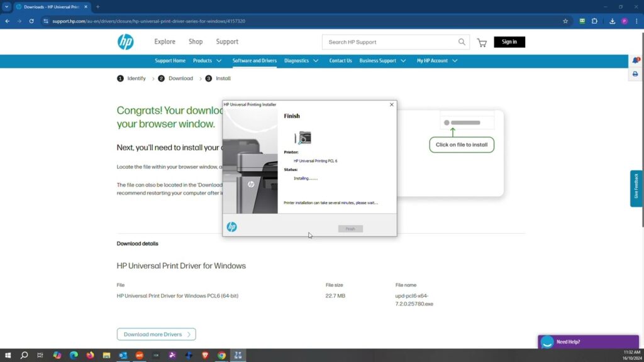Screen dimensions: 644x362
Task: Click the search magnifier in HP Support box
Action: coord(462,42)
